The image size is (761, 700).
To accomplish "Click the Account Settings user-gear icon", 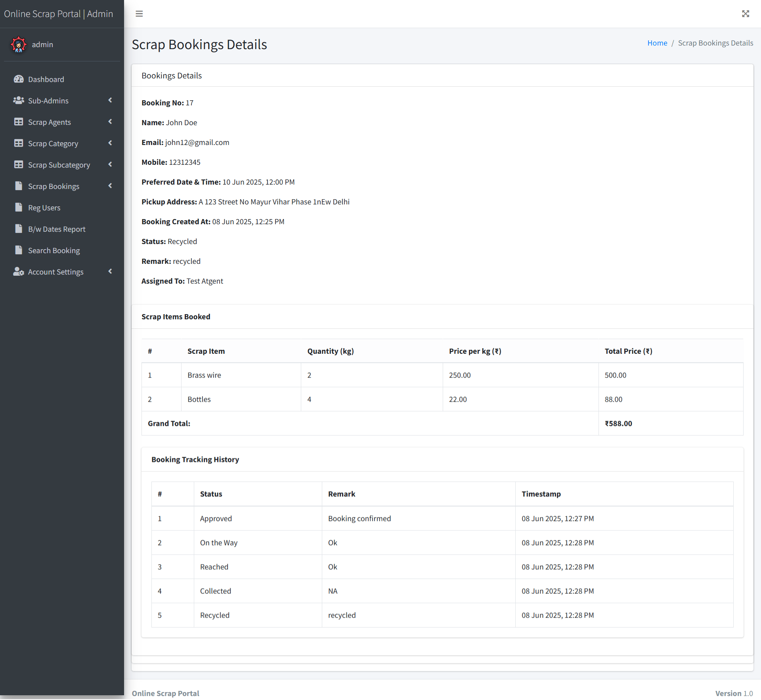I will pos(19,272).
